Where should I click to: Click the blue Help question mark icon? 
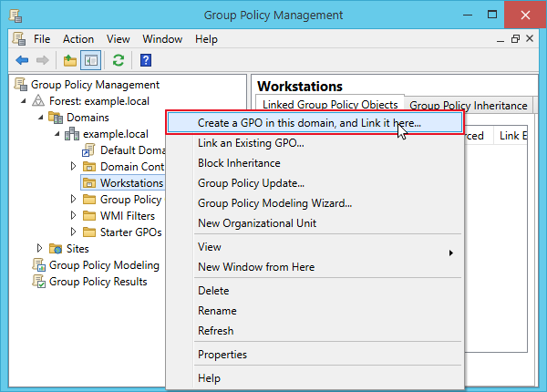click(146, 60)
